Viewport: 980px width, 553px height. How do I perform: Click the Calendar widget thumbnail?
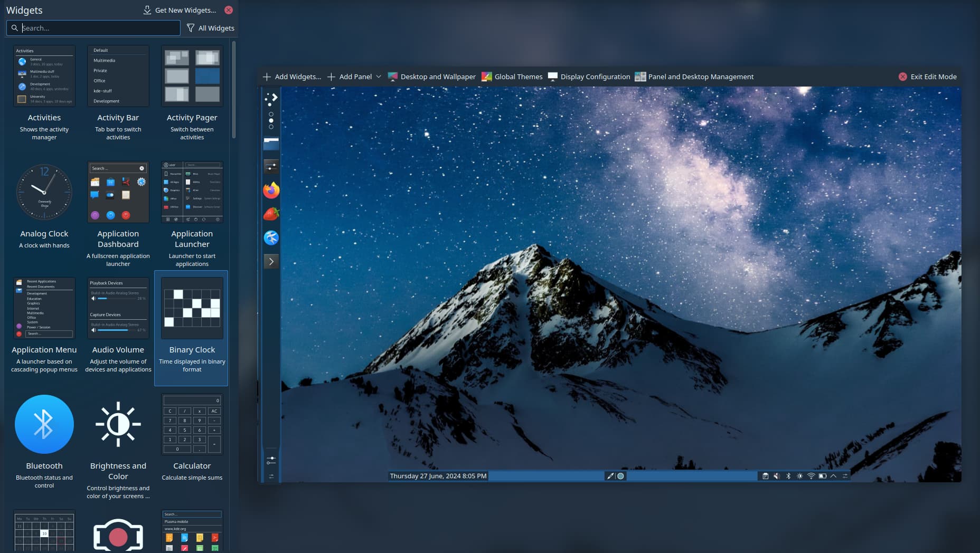click(44, 531)
